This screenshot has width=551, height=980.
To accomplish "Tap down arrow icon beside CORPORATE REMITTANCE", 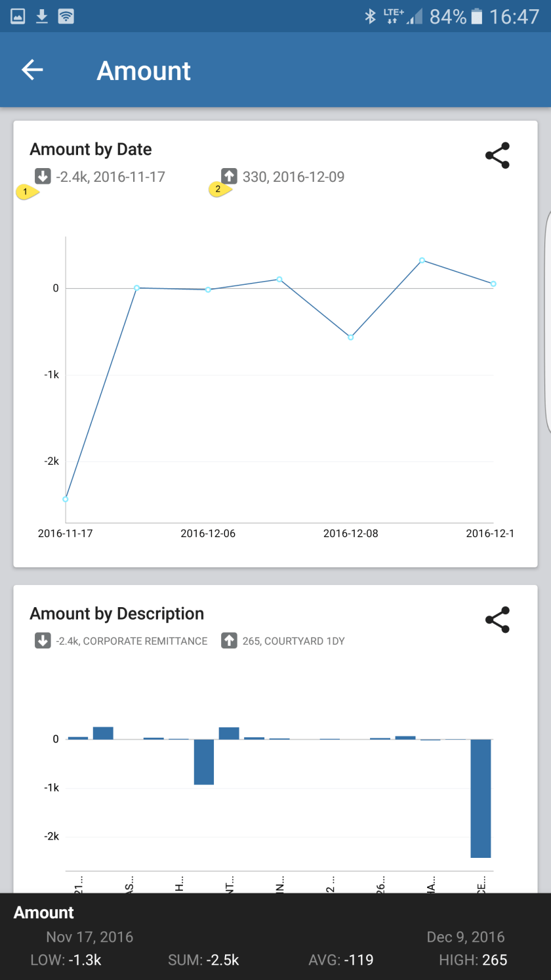I will click(x=43, y=641).
